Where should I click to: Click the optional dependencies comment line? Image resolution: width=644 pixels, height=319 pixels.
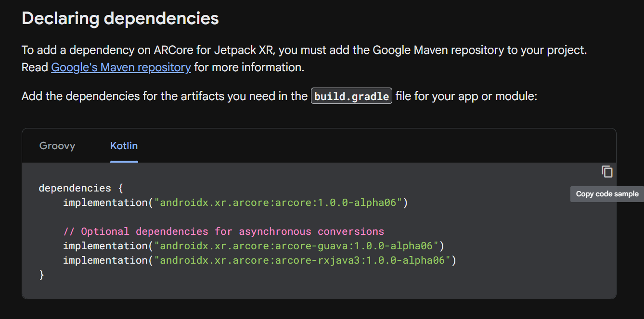coord(223,231)
